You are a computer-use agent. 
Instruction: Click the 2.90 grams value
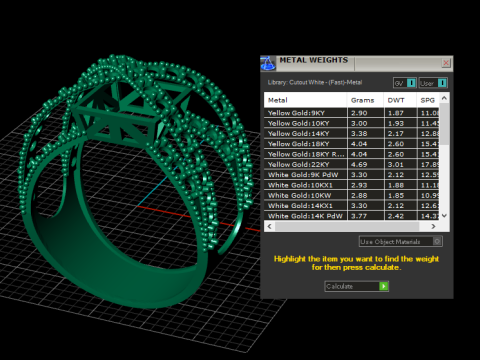click(x=359, y=113)
